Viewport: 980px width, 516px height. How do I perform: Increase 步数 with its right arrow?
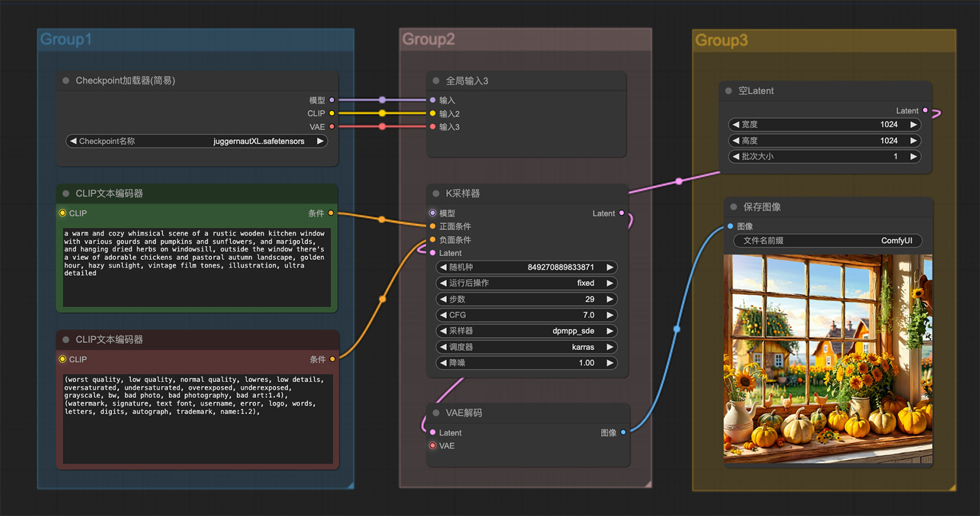[x=610, y=299]
